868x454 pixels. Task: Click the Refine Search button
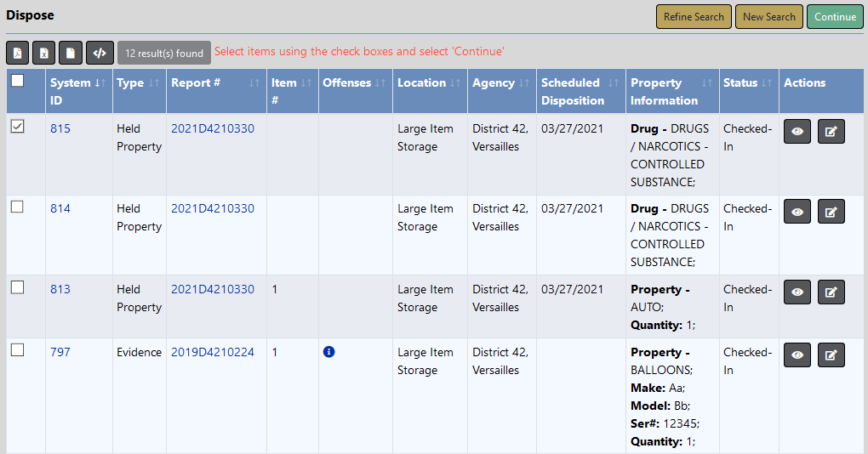[x=694, y=17]
